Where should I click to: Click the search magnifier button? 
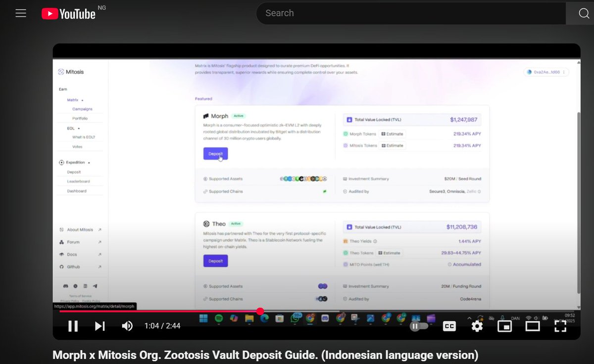(x=584, y=13)
